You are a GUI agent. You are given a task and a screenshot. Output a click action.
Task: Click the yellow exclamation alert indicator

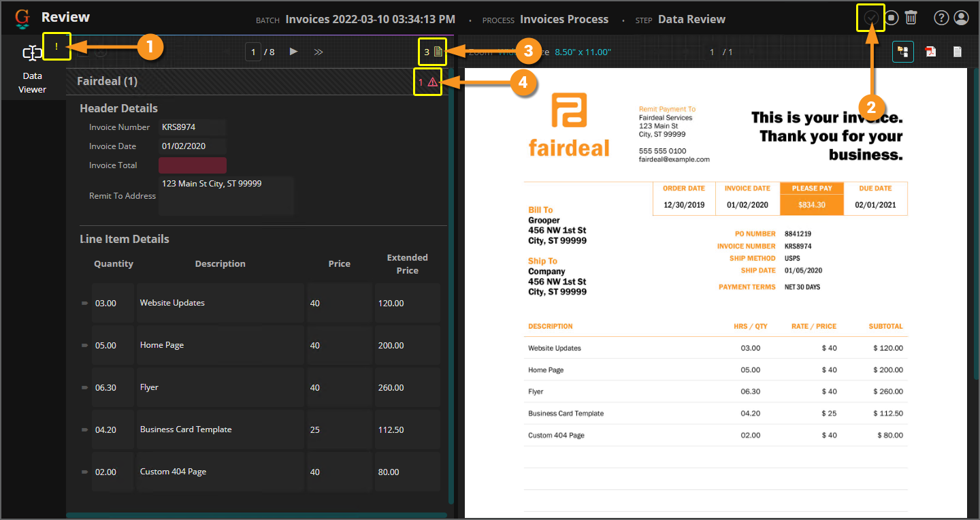point(56,46)
